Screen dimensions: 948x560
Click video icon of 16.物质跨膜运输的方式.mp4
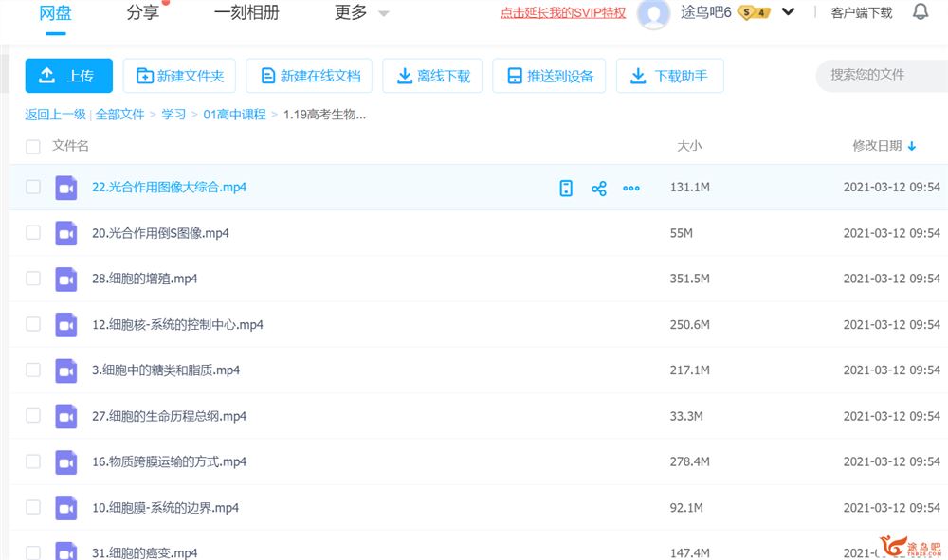(66, 462)
